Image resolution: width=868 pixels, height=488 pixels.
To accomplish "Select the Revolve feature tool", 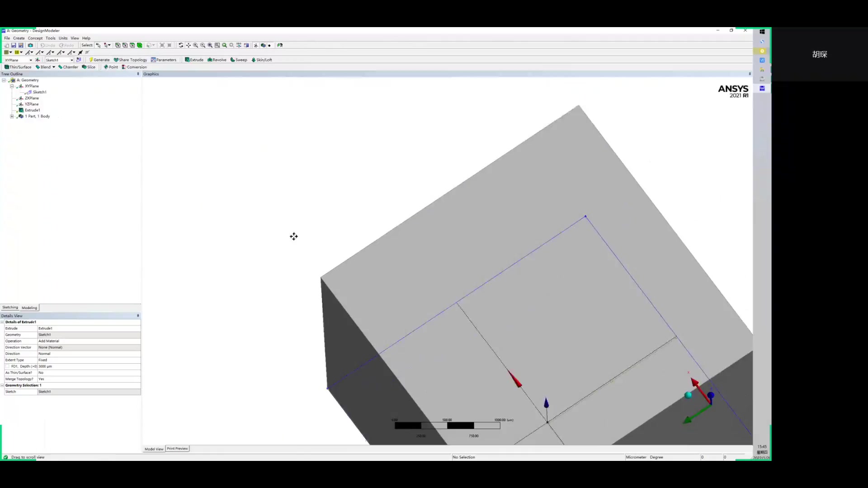I will click(217, 60).
